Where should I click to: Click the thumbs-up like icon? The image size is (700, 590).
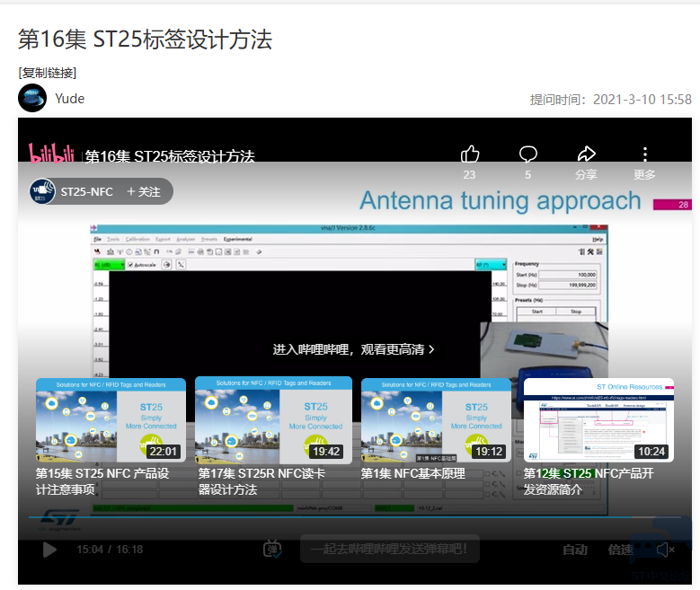(x=470, y=154)
